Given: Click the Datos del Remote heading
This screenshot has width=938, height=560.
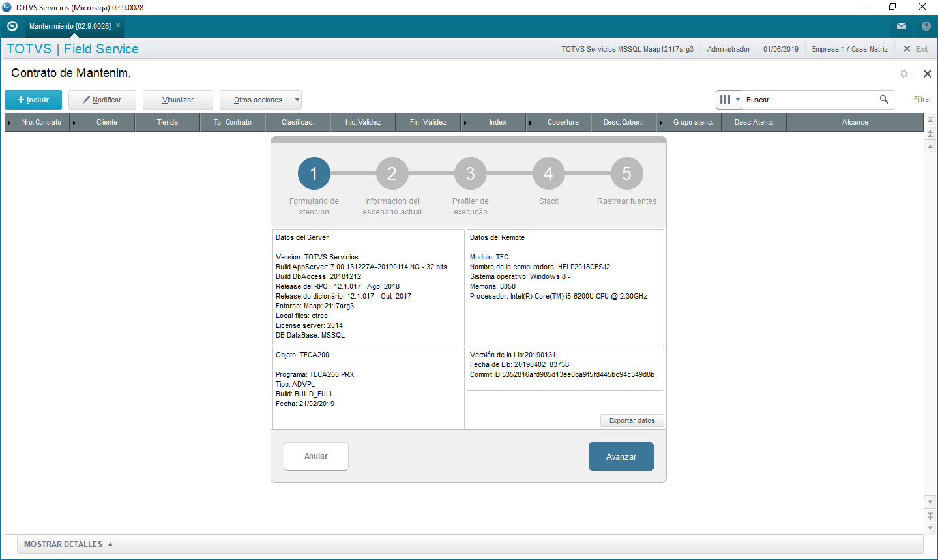Looking at the screenshot, I should [497, 237].
